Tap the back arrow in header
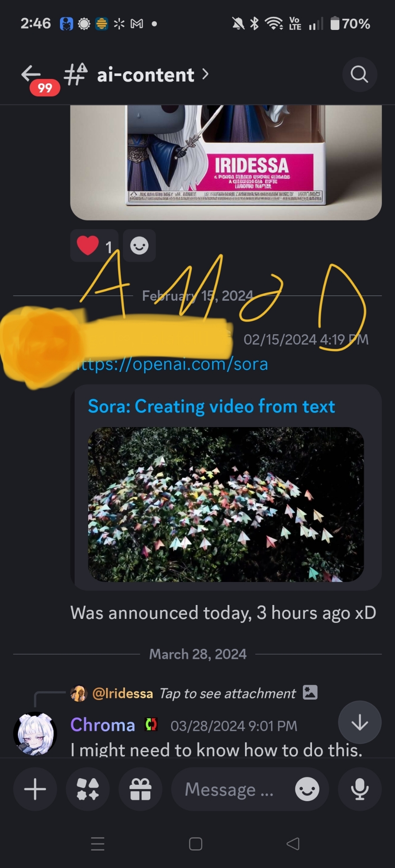Image resolution: width=395 pixels, height=868 pixels. tap(31, 74)
